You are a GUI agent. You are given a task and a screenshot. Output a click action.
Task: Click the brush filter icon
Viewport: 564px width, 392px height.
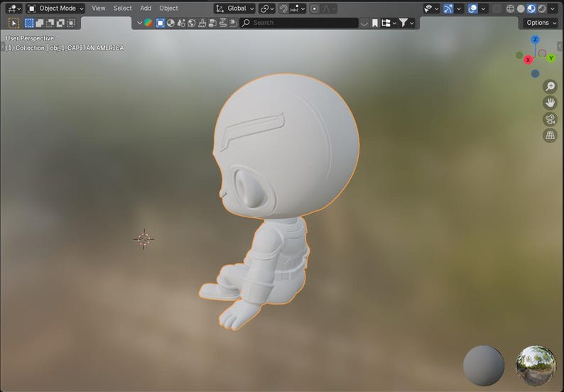(x=202, y=23)
